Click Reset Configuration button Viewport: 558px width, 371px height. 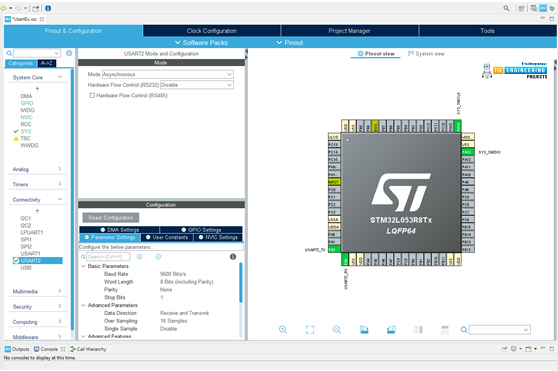coord(111,218)
